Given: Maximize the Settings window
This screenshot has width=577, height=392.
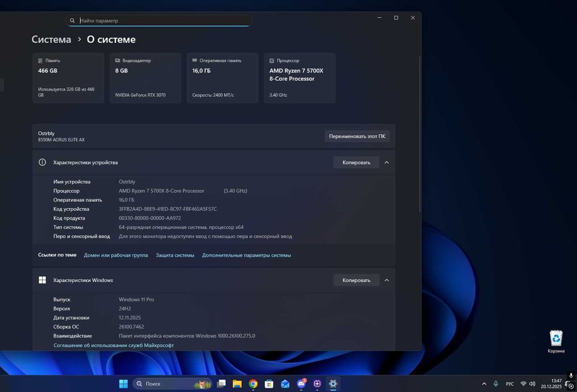Looking at the screenshot, I should 396,18.
